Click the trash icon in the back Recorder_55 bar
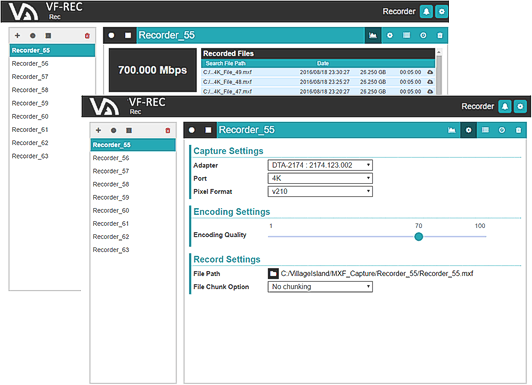The height and width of the screenshot is (385, 532). coord(440,35)
